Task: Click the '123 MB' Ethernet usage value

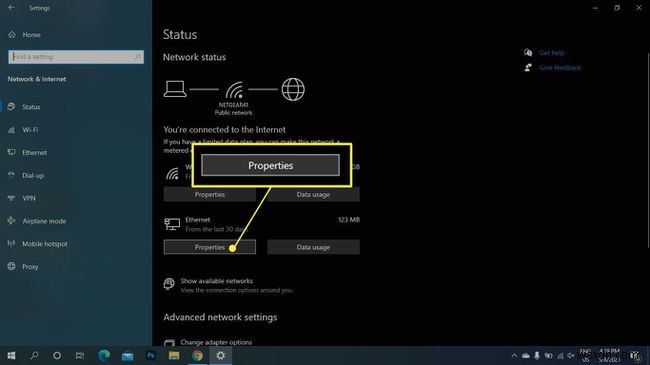Action: pyautogui.click(x=349, y=220)
